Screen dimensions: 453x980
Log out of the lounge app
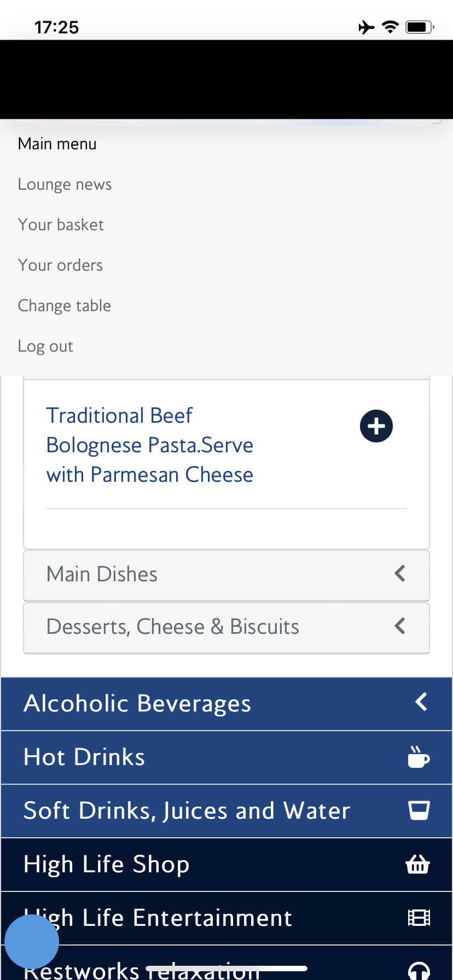pos(45,346)
